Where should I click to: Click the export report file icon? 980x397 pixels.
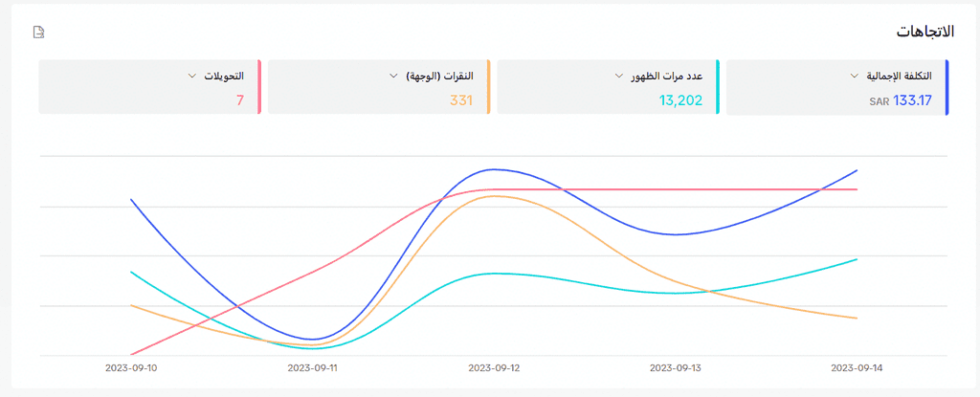[39, 33]
